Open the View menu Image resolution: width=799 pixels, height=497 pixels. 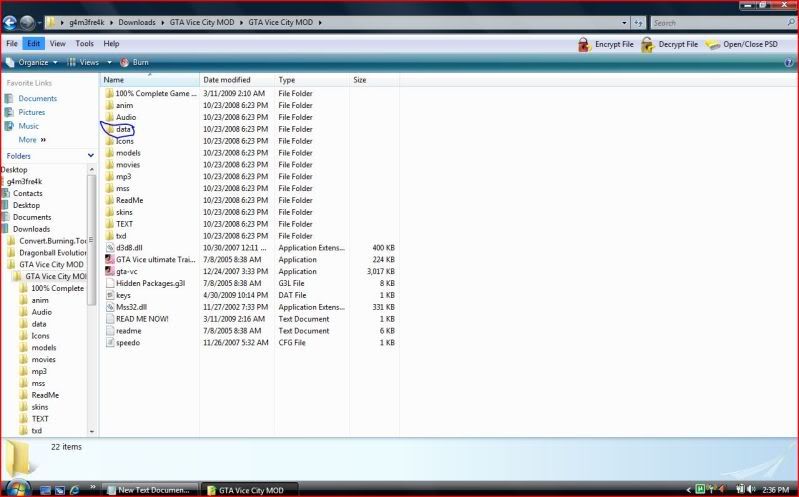point(58,44)
